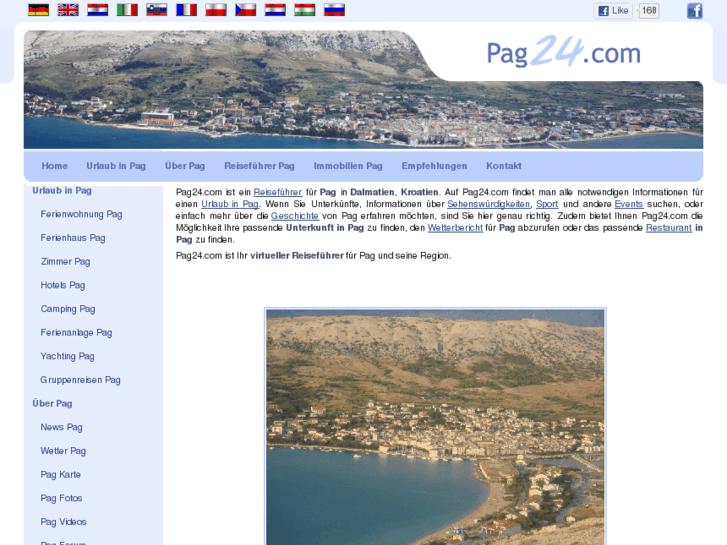Click the Pag24.com logo

point(563,52)
